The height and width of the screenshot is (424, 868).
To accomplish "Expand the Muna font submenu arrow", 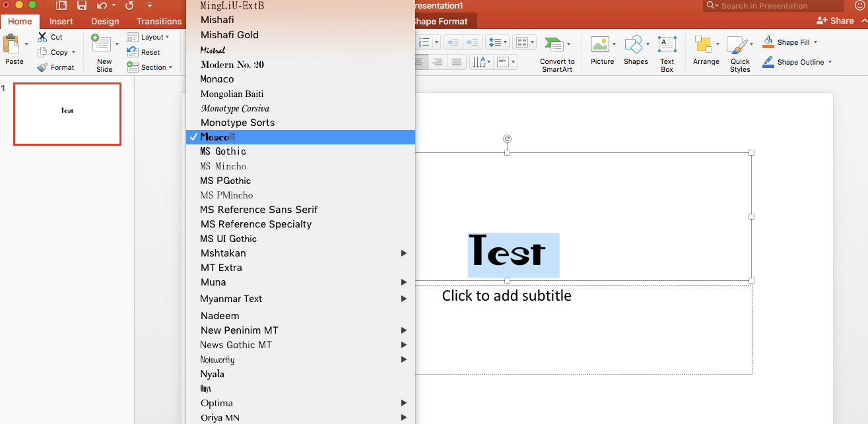I will point(403,282).
